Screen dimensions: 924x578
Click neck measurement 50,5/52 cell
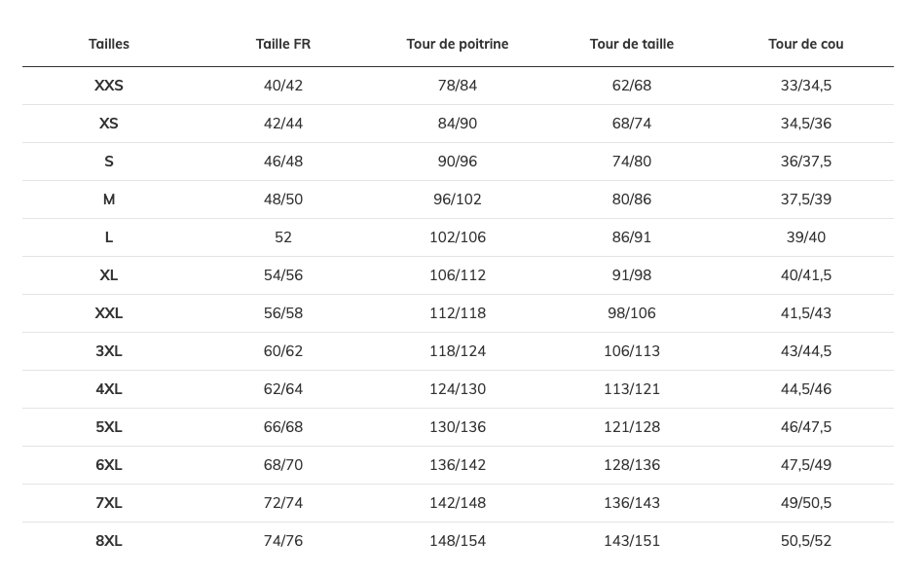tap(806, 541)
